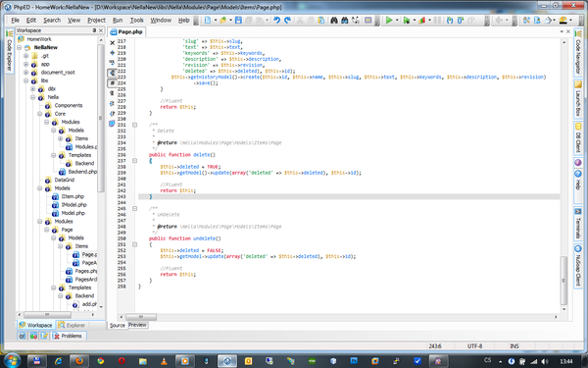588x368 pixels.
Task: Toggle paragraph marks button in editor side toolbar
Action: [x=112, y=93]
